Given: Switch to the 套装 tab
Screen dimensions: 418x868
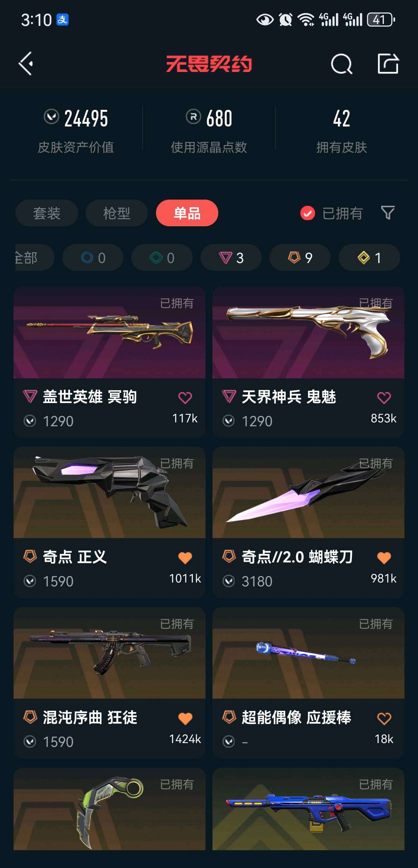Looking at the screenshot, I should click(47, 213).
